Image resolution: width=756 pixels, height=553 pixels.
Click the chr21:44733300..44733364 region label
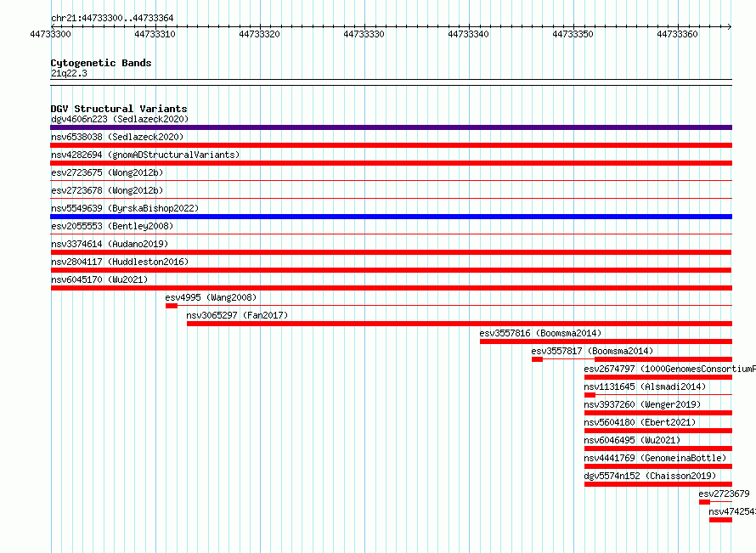[112, 18]
